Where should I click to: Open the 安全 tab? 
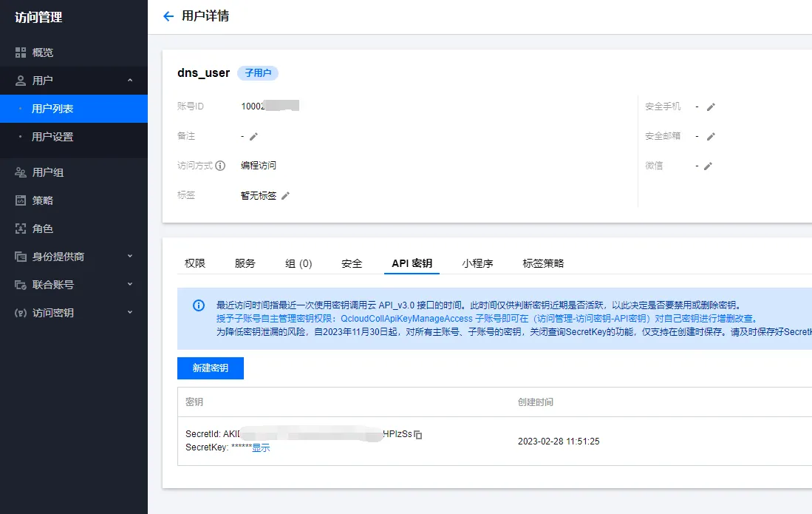[x=352, y=263]
